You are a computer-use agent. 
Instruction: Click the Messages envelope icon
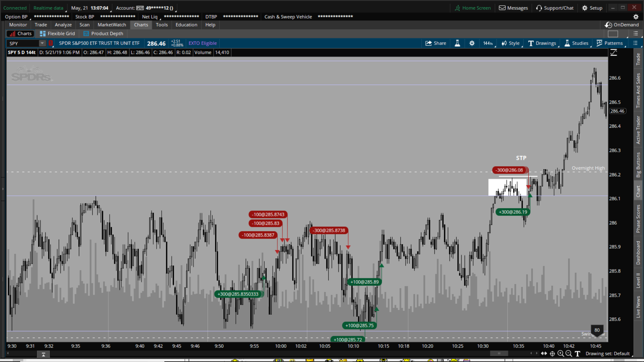[502, 8]
